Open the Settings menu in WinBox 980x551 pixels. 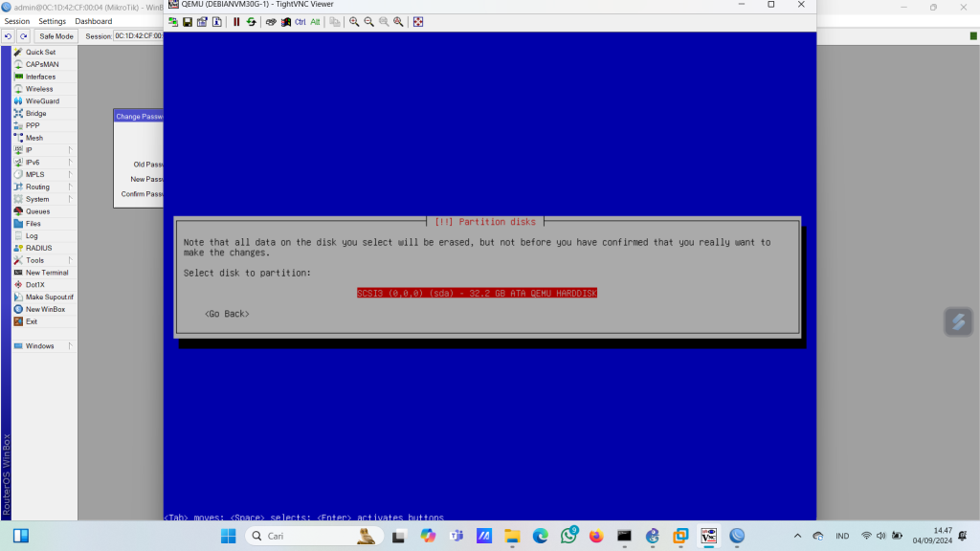point(52,21)
